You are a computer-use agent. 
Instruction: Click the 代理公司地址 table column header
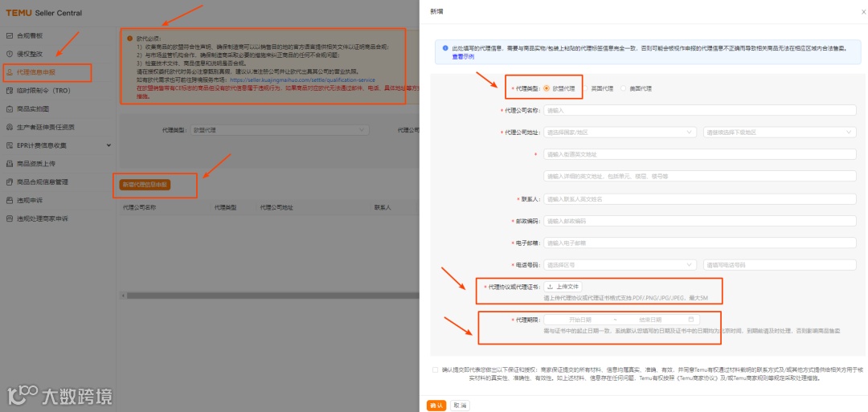pyautogui.click(x=276, y=207)
